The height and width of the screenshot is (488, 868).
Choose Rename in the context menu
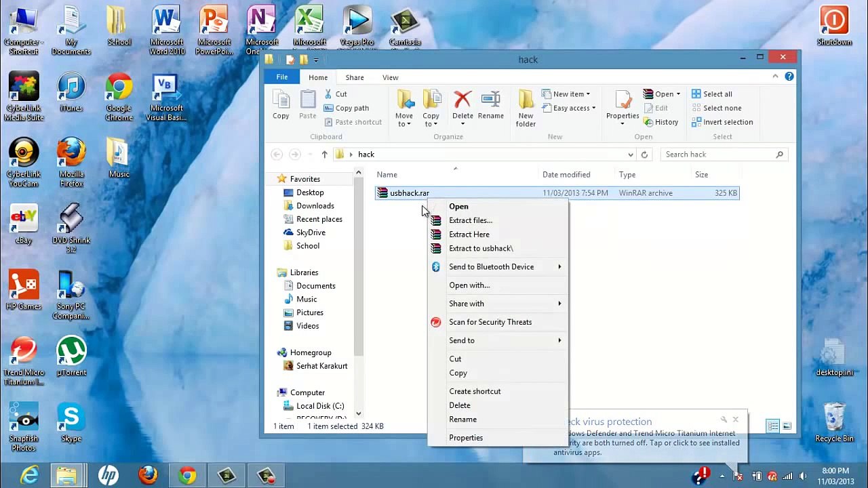pyautogui.click(x=497, y=420)
